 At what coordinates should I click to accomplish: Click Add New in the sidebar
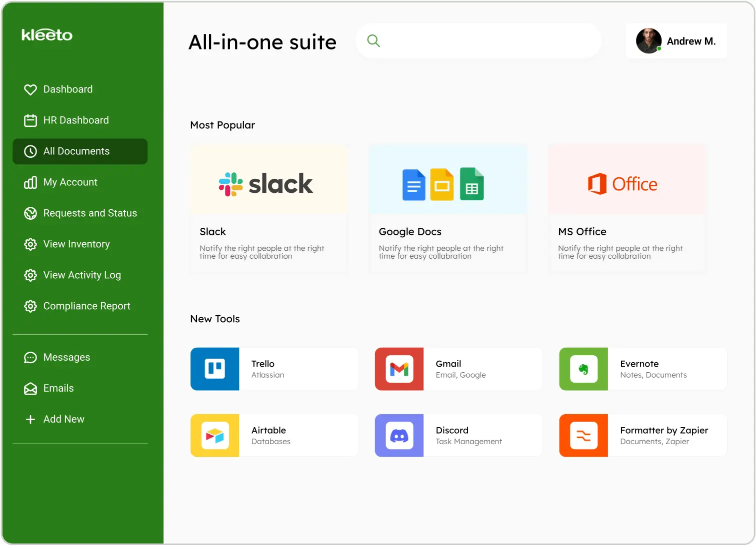(80, 420)
